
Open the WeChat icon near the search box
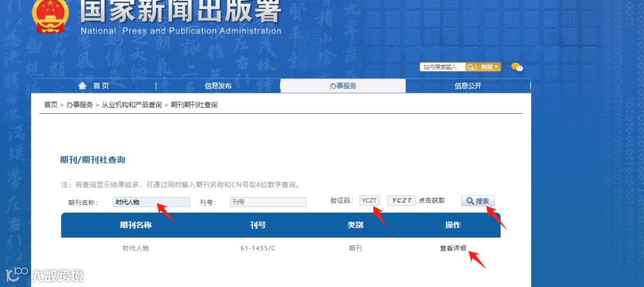(x=517, y=67)
